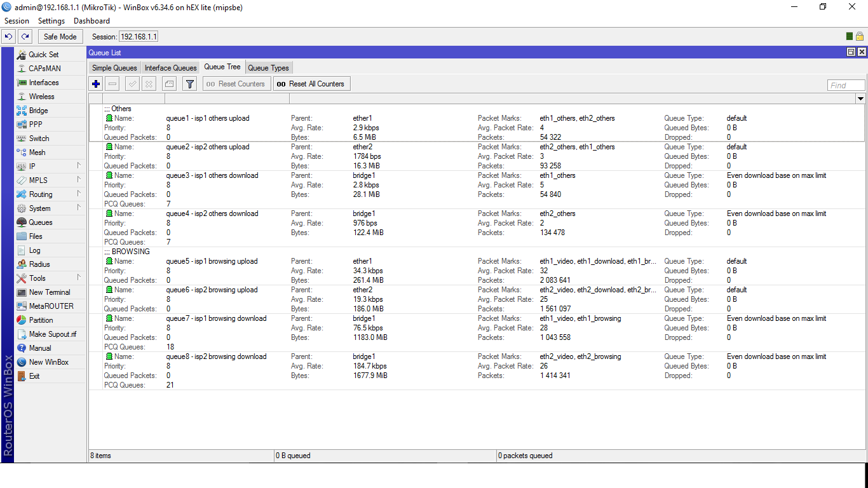Switch to the Simple Queues tab
Screen dimensions: 868x488
114,68
